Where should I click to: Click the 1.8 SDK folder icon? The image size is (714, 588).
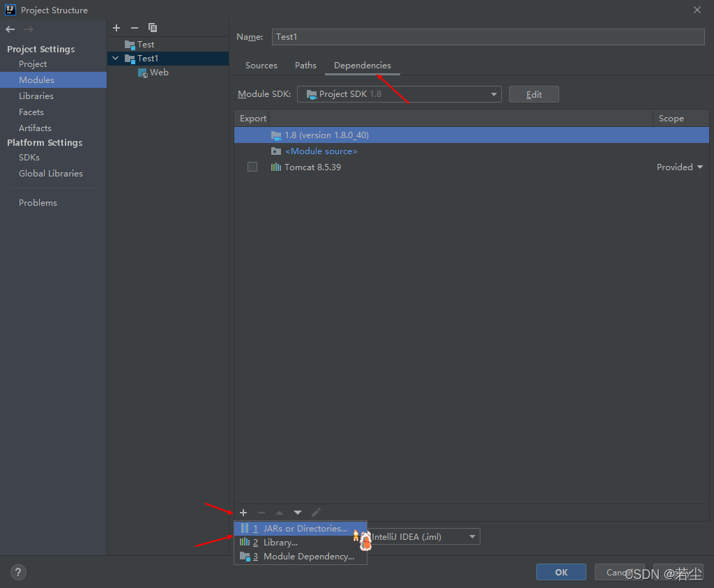point(276,135)
